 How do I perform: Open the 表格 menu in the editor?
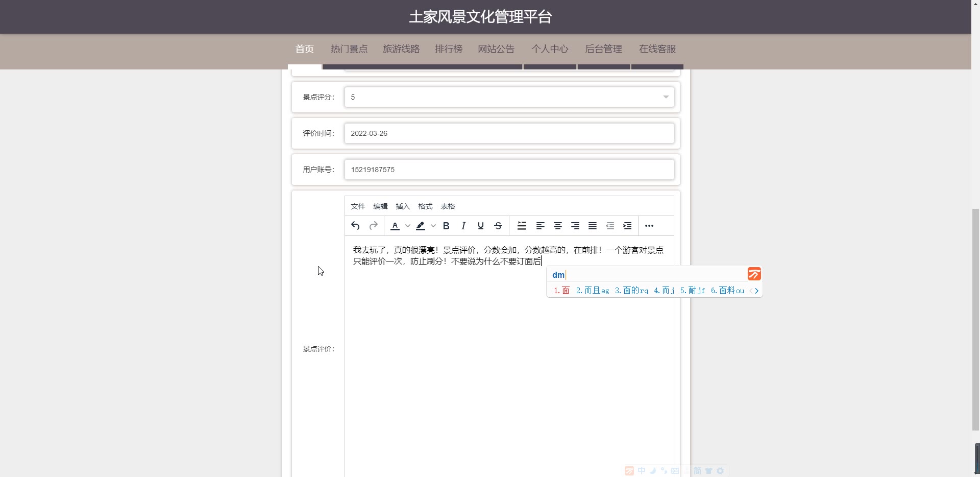point(448,206)
